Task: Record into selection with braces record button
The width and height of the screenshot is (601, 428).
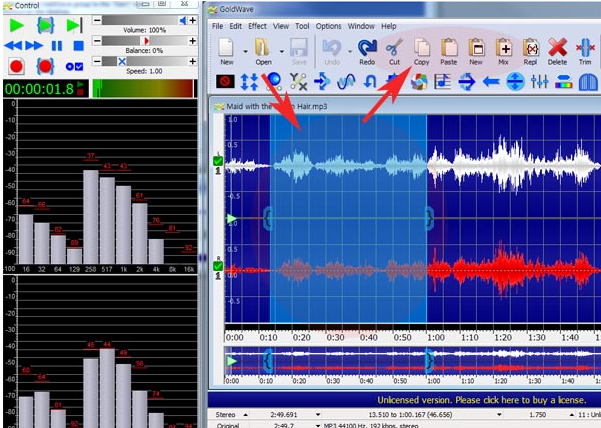Action: pos(45,66)
